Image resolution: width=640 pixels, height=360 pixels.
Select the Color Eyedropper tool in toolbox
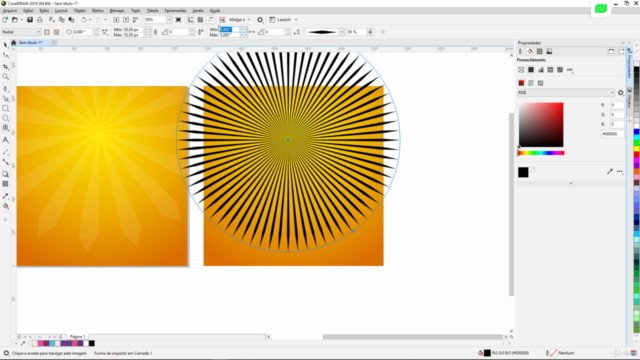[5, 196]
